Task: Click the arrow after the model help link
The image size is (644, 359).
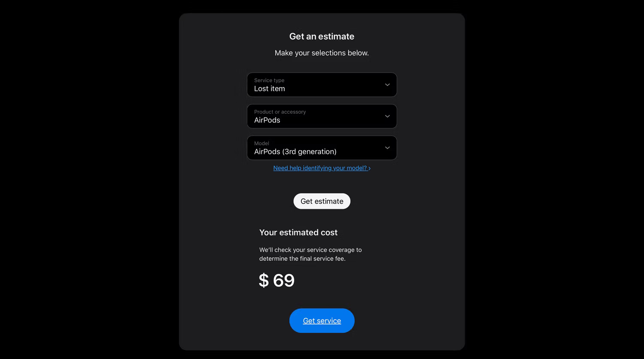Action: (369, 169)
